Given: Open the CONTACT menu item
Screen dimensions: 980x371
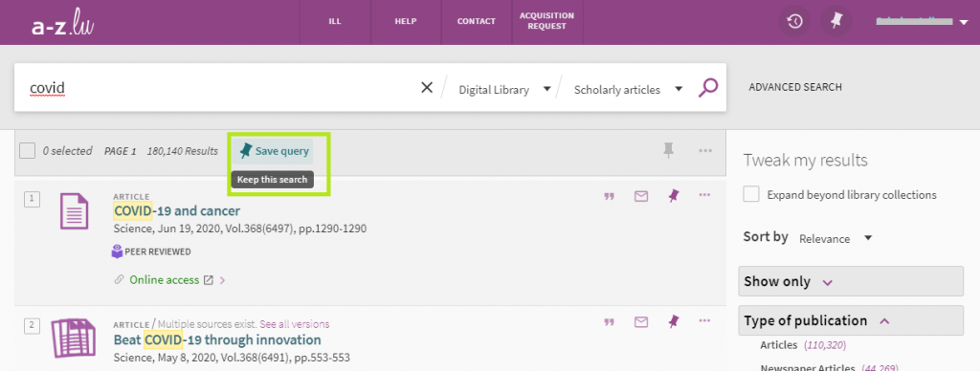Looking at the screenshot, I should [x=477, y=22].
